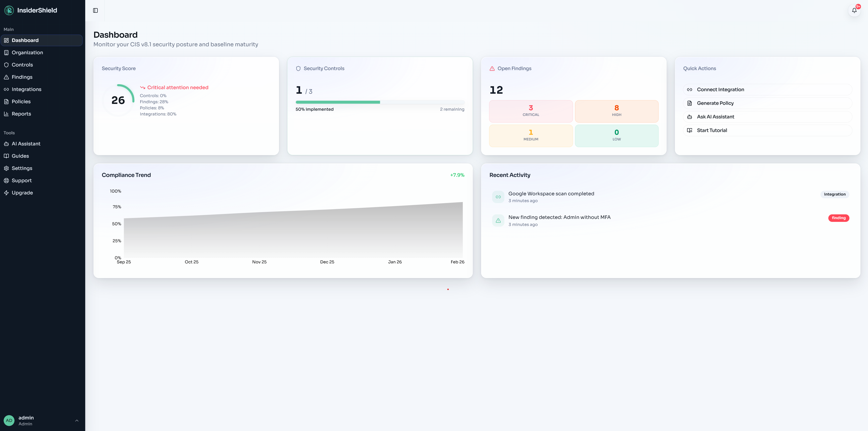
Task: Go to Controls via shield icon
Action: (6, 65)
